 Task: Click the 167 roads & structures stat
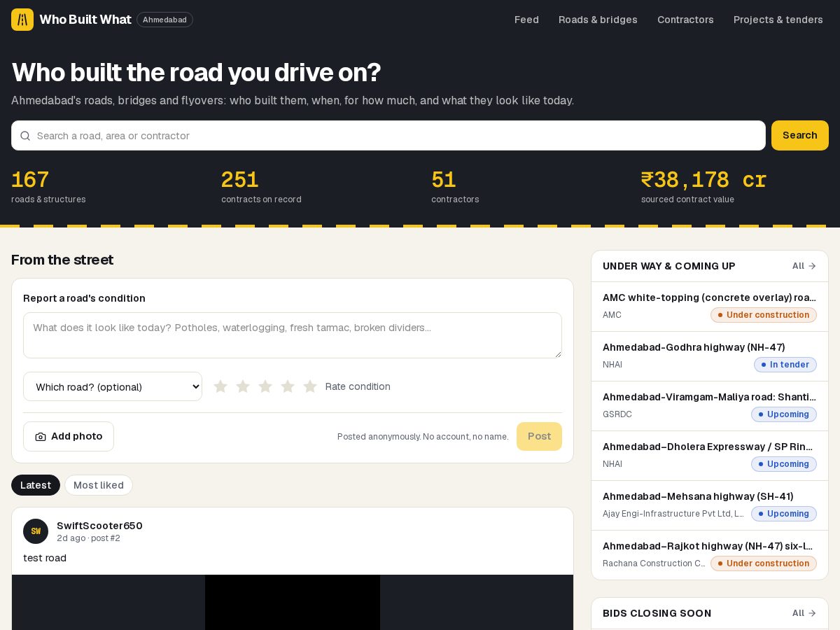point(48,187)
